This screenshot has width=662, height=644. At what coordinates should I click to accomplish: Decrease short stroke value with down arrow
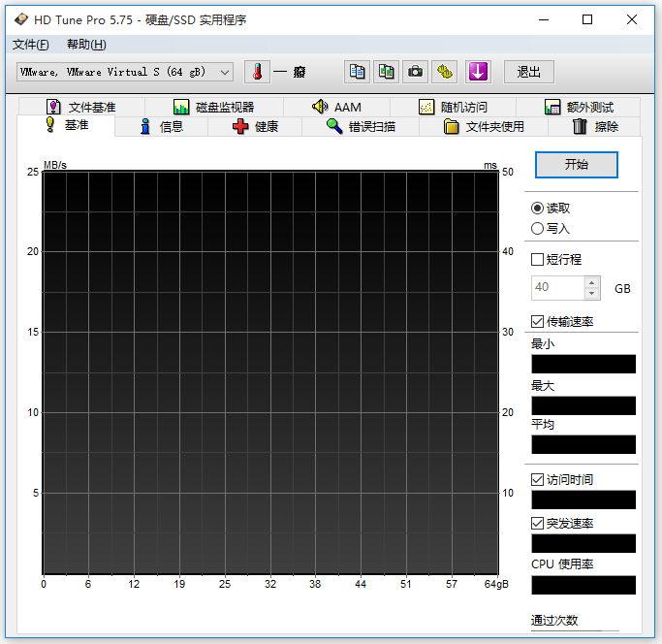pos(592,294)
